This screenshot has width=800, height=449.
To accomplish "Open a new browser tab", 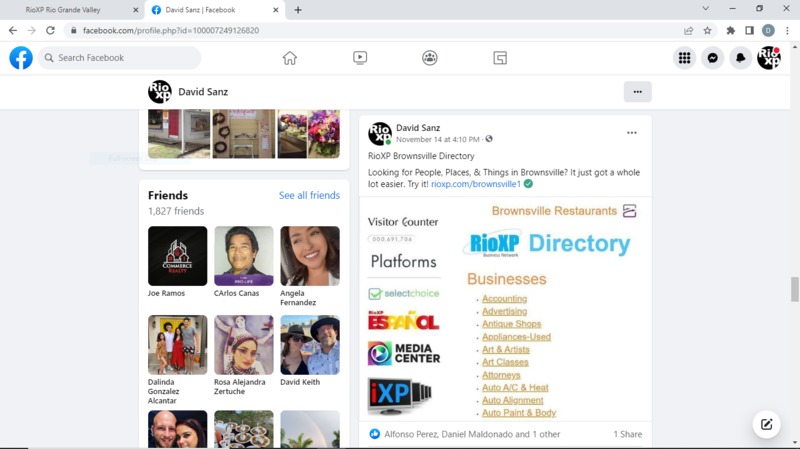I will (x=298, y=10).
